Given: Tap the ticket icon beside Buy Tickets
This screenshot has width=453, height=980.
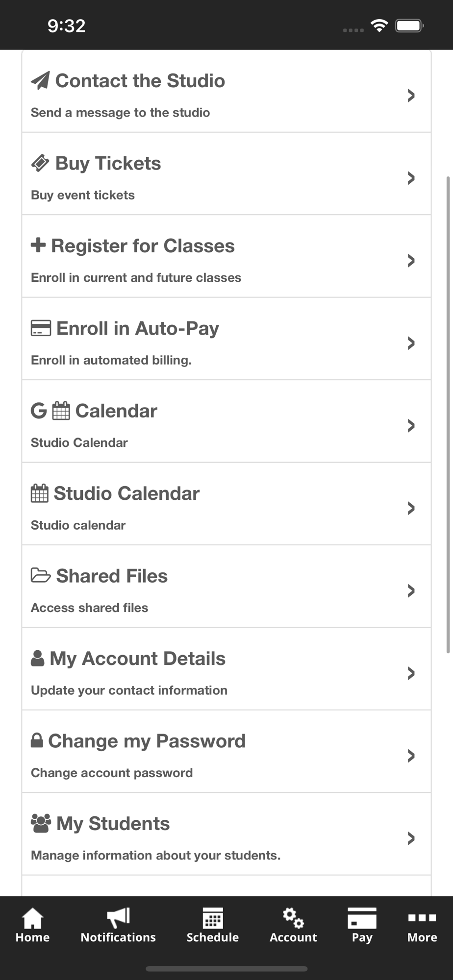Looking at the screenshot, I should point(40,163).
